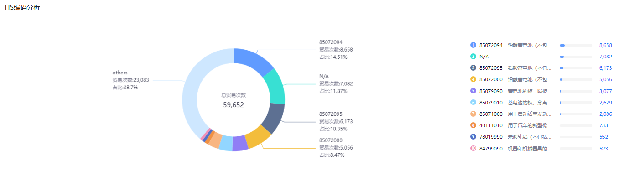Click the 85072095 chart callout label

click(331, 114)
